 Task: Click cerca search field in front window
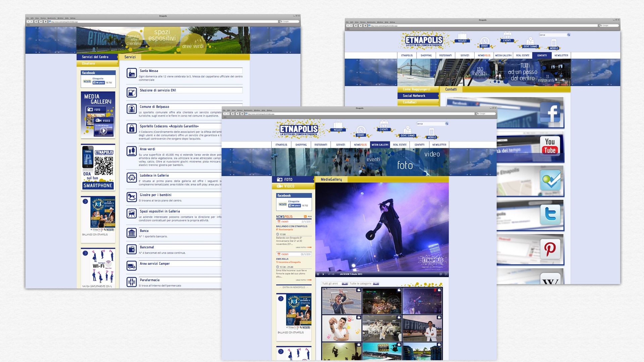click(x=430, y=124)
